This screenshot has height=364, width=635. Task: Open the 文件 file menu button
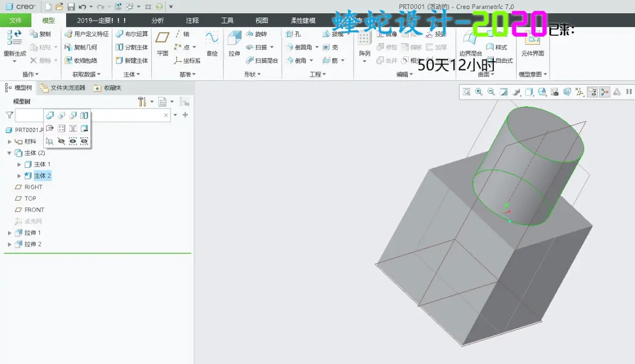tap(15, 20)
